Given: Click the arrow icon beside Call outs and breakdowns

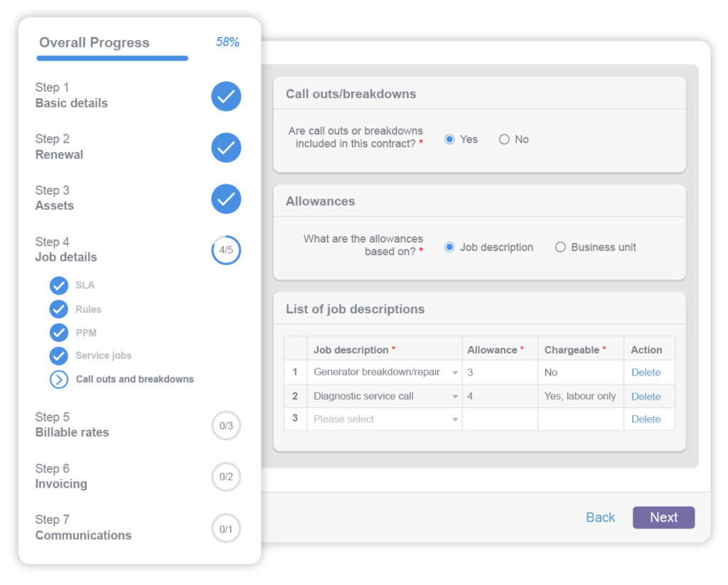Looking at the screenshot, I should (59, 380).
